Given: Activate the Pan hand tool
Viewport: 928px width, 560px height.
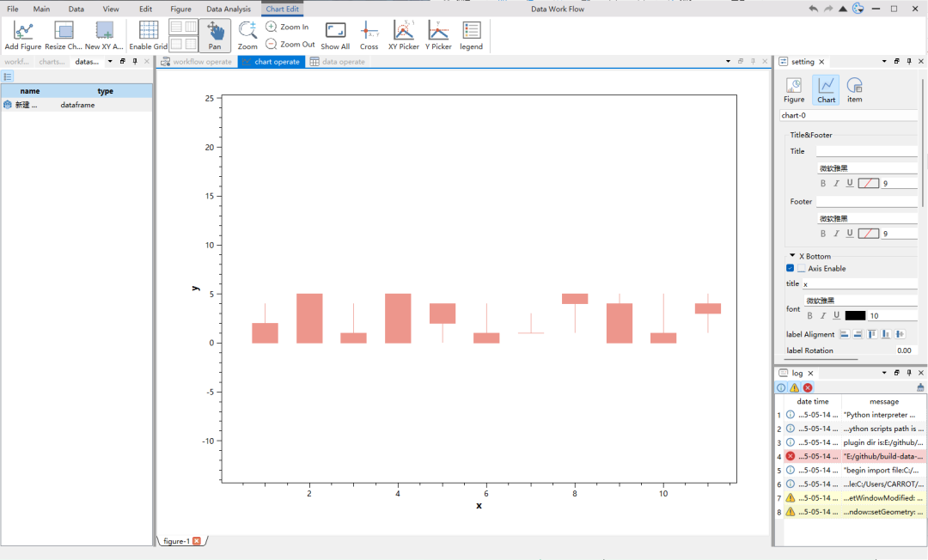Looking at the screenshot, I should (x=215, y=35).
